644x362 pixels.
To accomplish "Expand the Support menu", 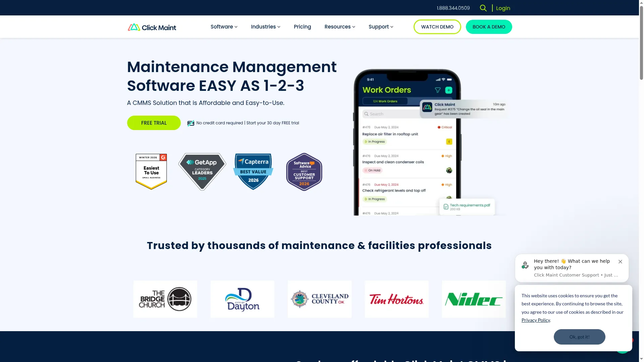I will coord(381,27).
